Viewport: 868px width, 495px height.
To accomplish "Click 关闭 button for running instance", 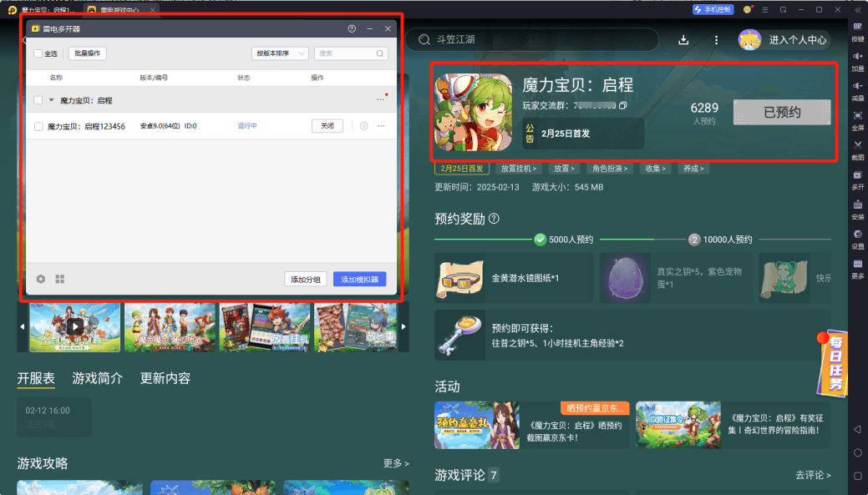I will tap(327, 126).
